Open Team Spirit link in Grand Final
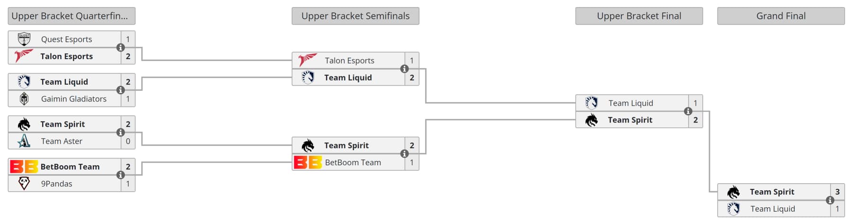Screen dimensions: 868x222 pyautogui.click(x=772, y=192)
